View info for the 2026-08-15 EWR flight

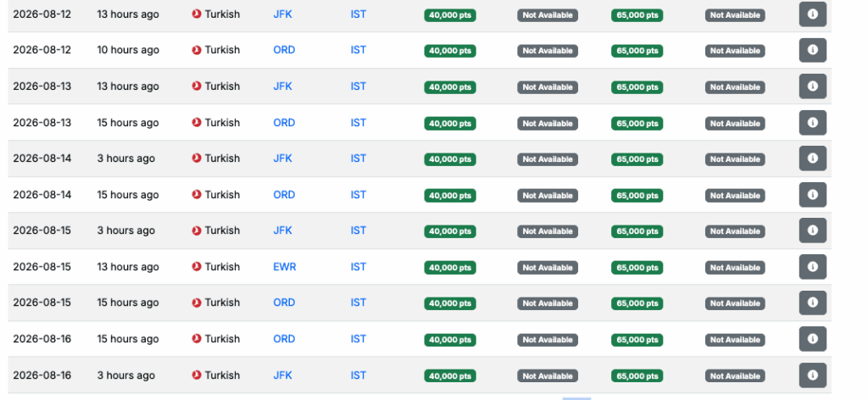pos(812,267)
